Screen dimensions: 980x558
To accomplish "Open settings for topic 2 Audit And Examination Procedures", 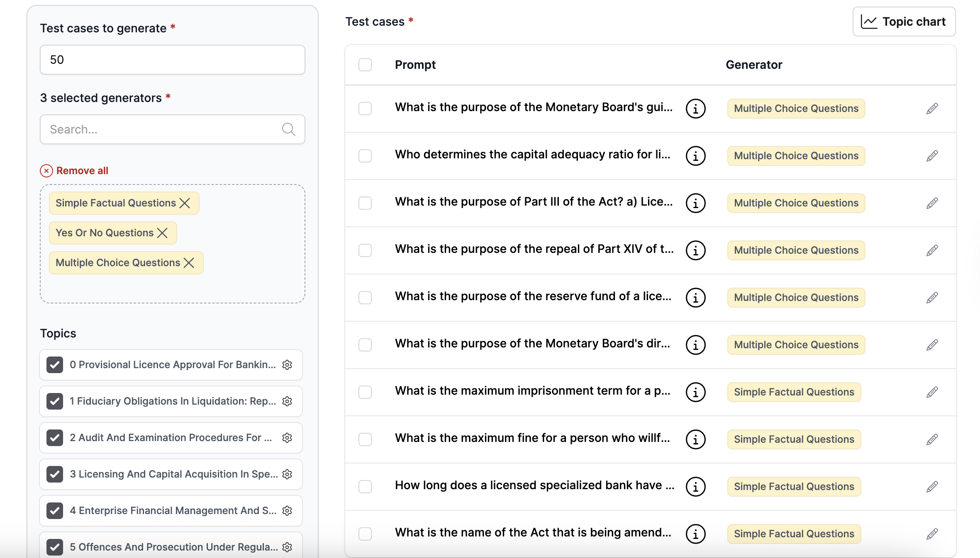I will coord(287,437).
